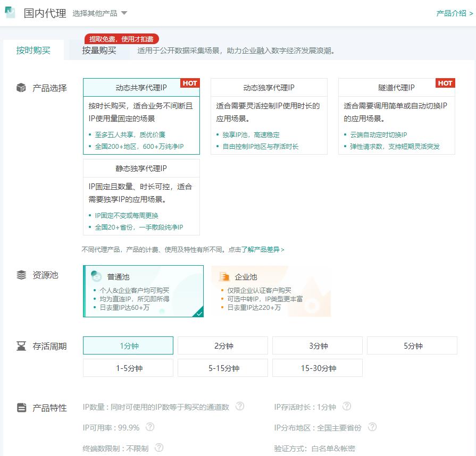Click the help icon beside IP分布地区

372,427
